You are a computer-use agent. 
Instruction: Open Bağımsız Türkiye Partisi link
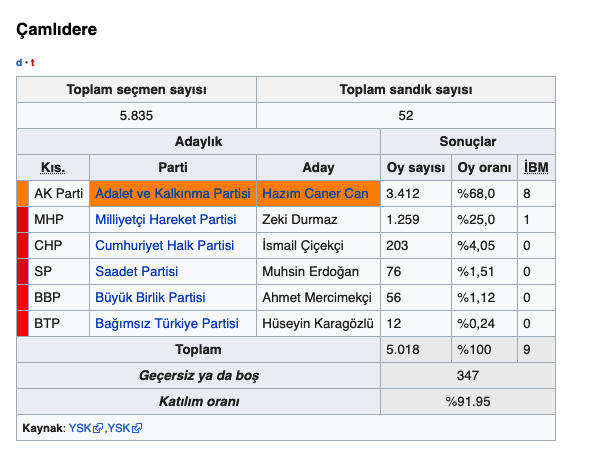pyautogui.click(x=167, y=323)
